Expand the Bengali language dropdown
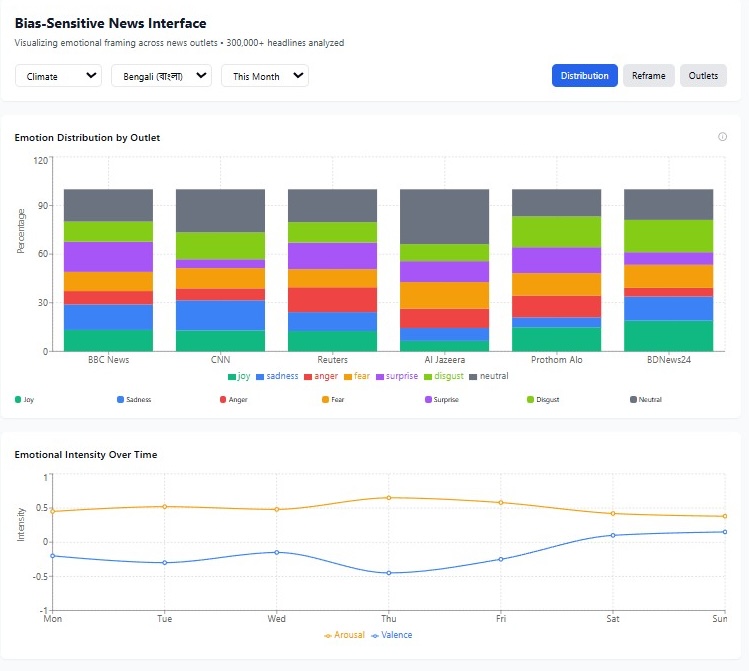The image size is (749, 671). click(161, 76)
